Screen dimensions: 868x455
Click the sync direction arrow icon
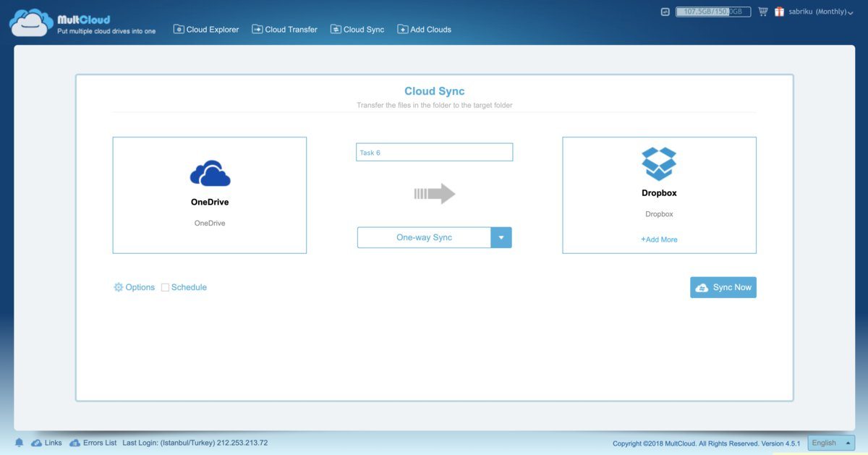click(435, 194)
